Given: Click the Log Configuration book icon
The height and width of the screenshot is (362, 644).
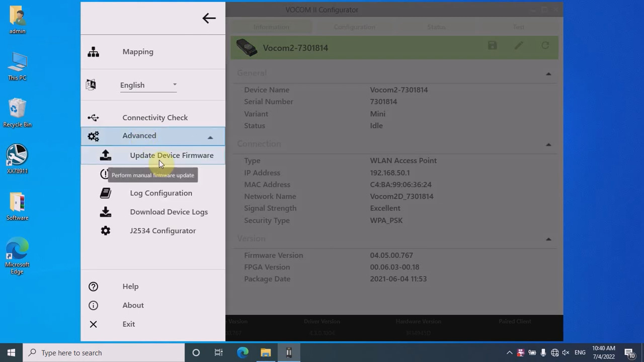Looking at the screenshot, I should pyautogui.click(x=105, y=193).
